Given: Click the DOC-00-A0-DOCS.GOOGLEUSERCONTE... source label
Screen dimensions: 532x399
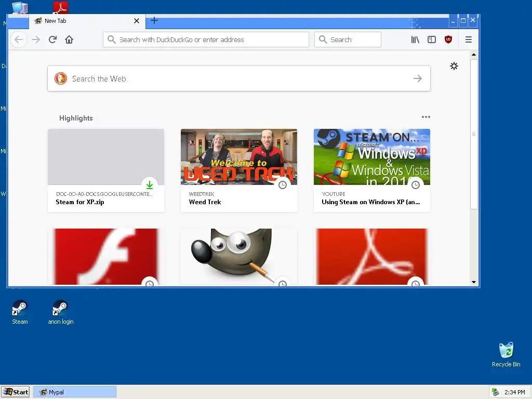Looking at the screenshot, I should click(x=104, y=194).
